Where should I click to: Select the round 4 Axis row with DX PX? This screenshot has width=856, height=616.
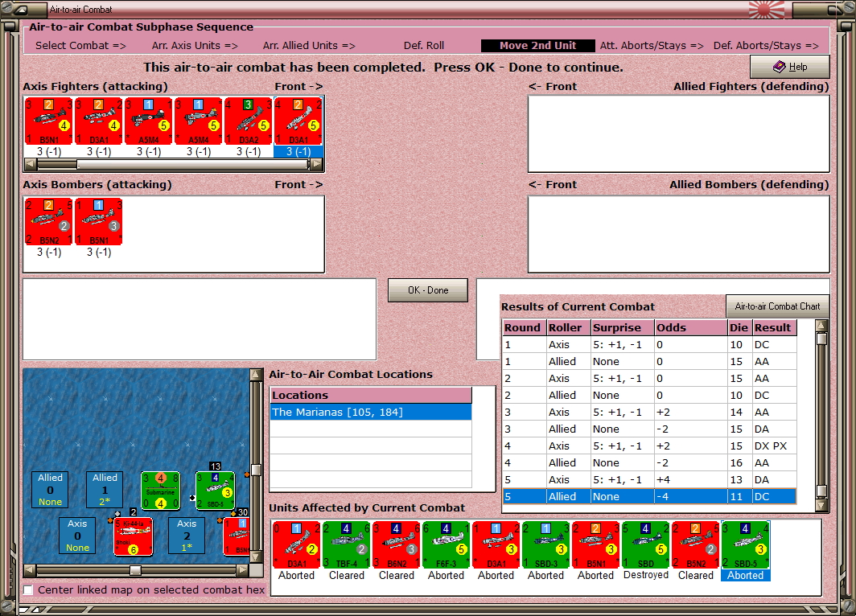click(x=649, y=446)
